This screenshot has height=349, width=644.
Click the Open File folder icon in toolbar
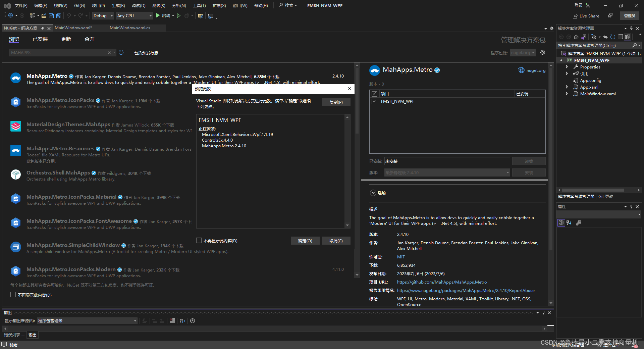point(44,16)
